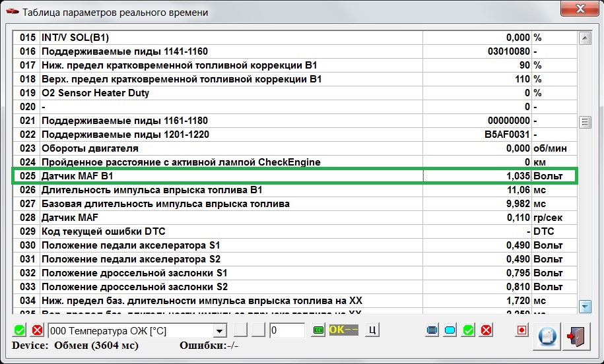Select row 031 Положение педали акселератора S2
This screenshot has height=364, width=604.
(x=294, y=259)
